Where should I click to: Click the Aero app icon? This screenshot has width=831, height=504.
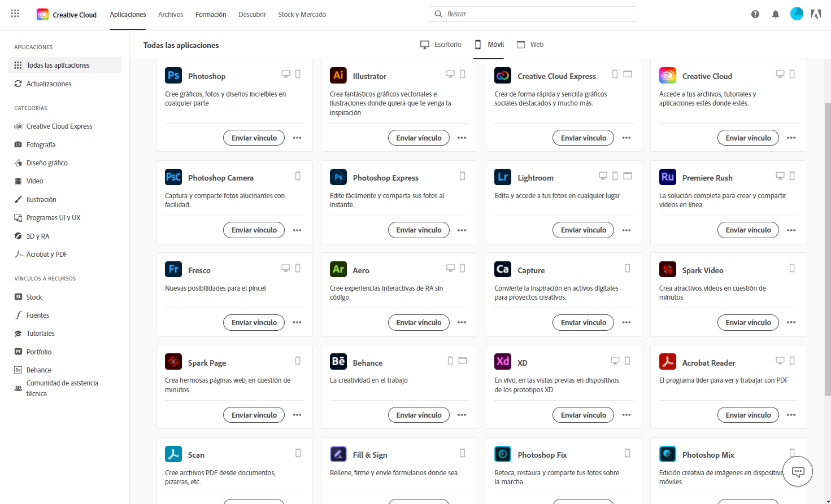338,269
